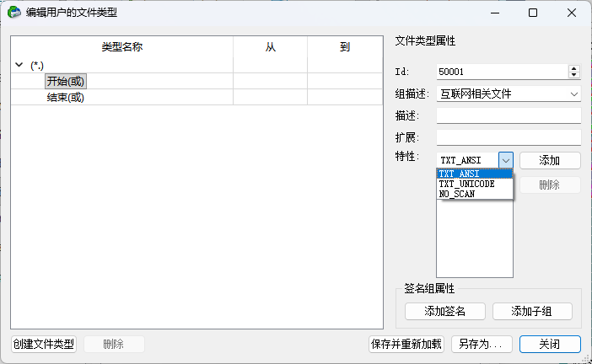Viewport: 592px width, 364px height.
Task: Open the 组描述 dropdown
Action: tap(509, 94)
